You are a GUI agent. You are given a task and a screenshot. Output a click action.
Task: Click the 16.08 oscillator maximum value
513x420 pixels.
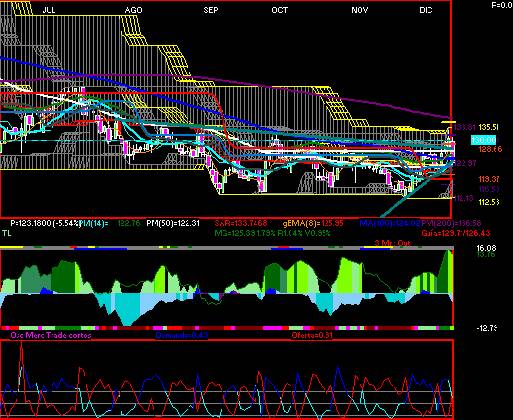click(x=486, y=248)
